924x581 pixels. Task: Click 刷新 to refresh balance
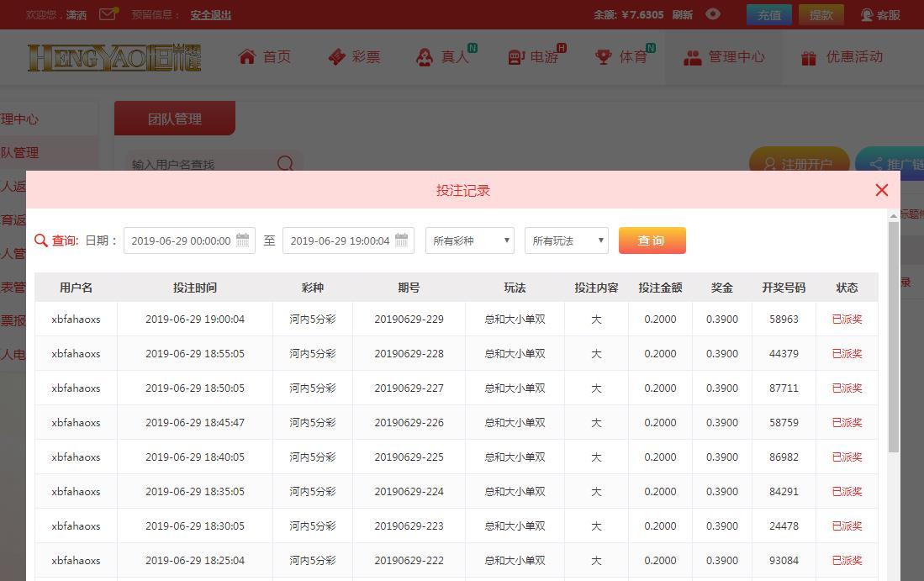tap(683, 15)
